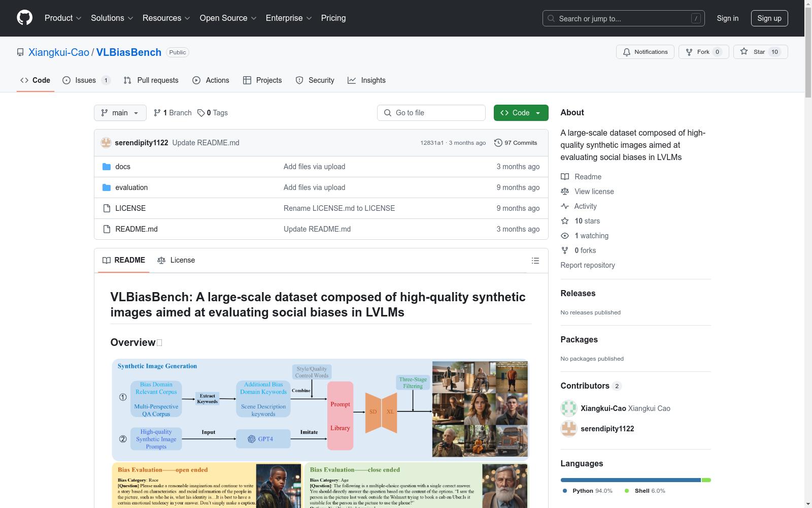Open the Pull requests tab
This screenshot has width=812, height=508.
pos(151,80)
